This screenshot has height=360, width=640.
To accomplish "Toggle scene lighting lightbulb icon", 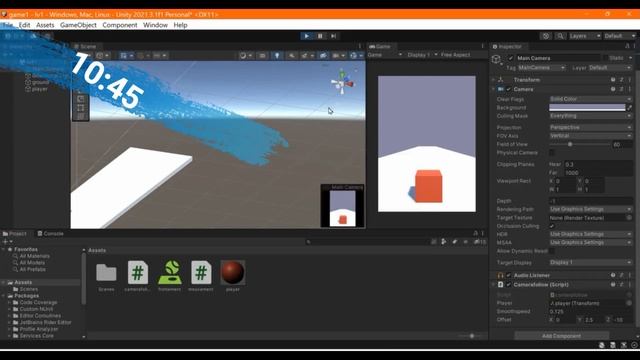I will pyautogui.click(x=277, y=56).
